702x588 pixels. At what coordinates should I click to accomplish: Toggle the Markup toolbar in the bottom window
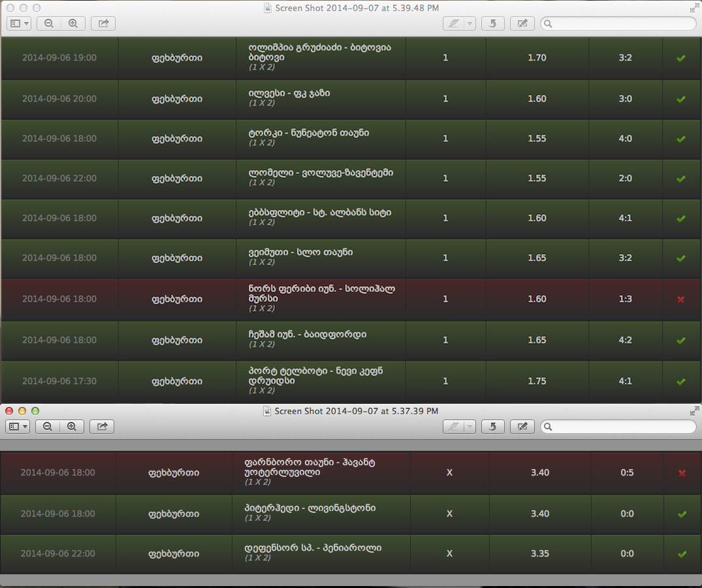pos(522,426)
